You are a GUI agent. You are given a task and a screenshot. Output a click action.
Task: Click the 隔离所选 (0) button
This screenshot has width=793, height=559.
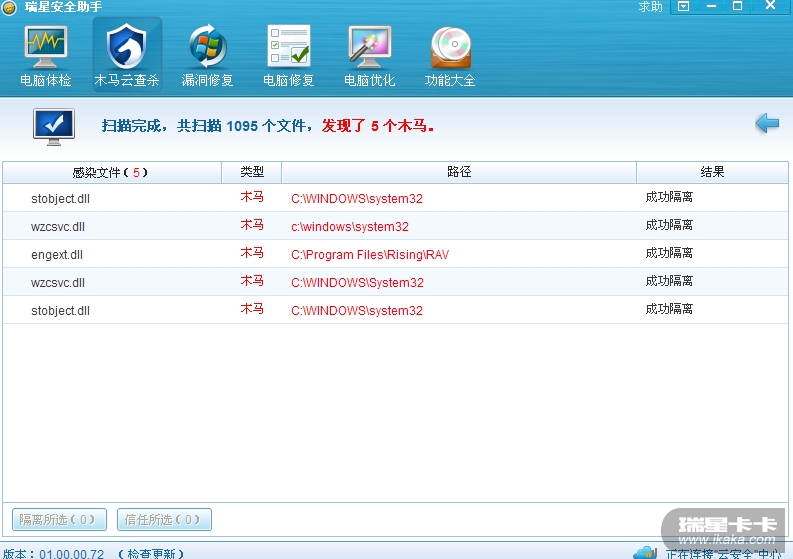coord(59,520)
